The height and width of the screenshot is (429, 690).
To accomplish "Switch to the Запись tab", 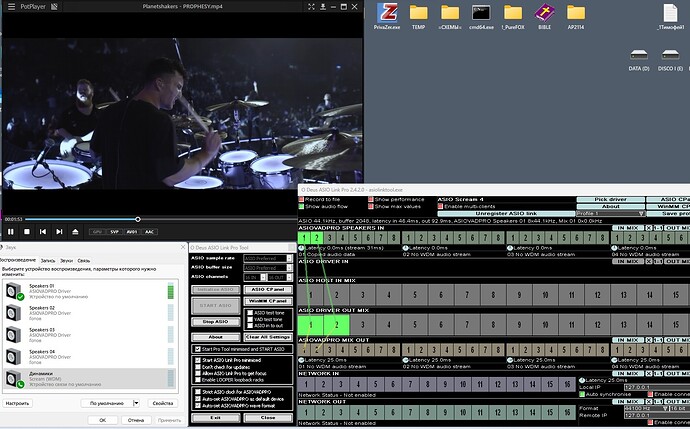I will (48, 260).
